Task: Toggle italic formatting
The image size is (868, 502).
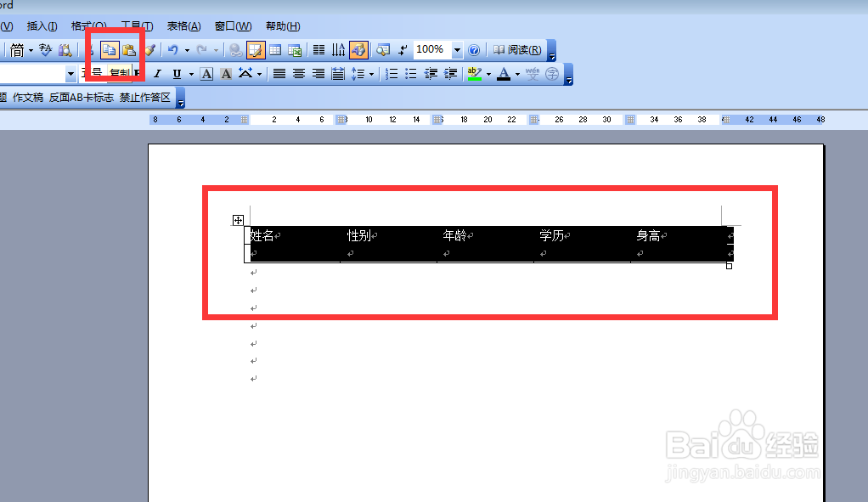Action: 158,74
